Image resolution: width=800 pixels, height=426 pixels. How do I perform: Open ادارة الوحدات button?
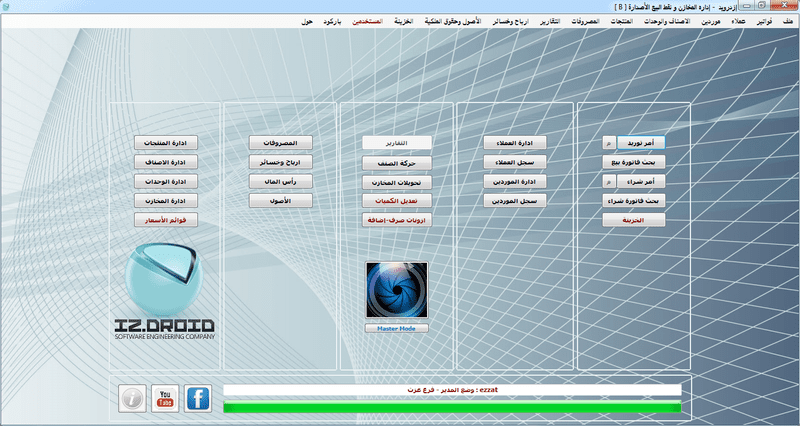click(166, 182)
